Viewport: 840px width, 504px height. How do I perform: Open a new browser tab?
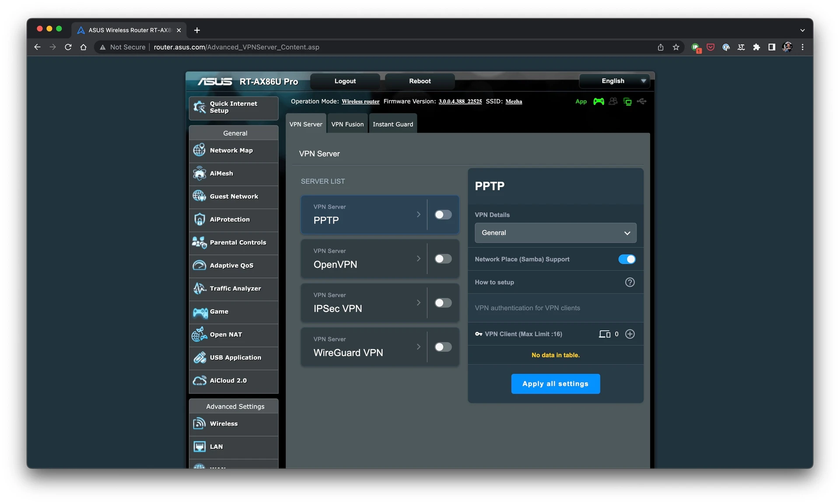[197, 30]
